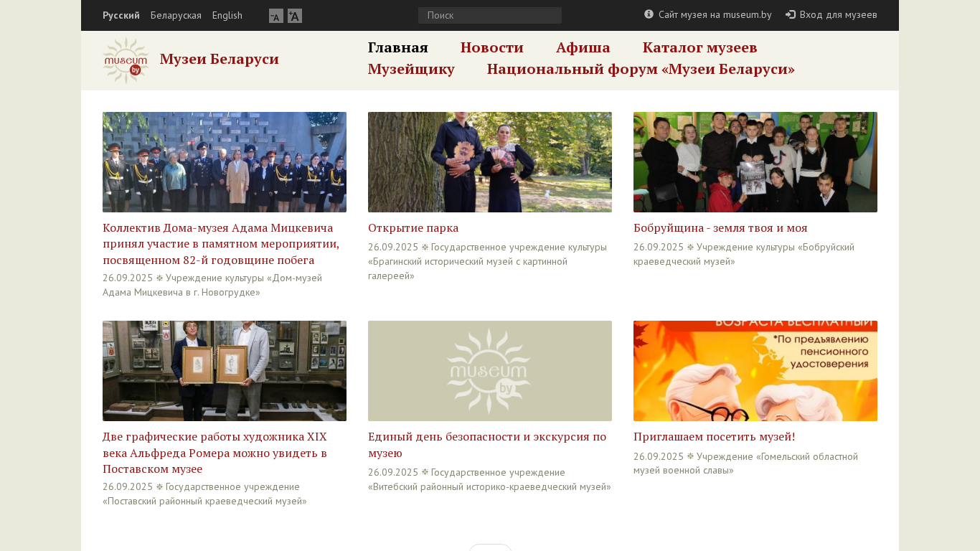
Task: Switch language to Беларуская
Action: 176,15
